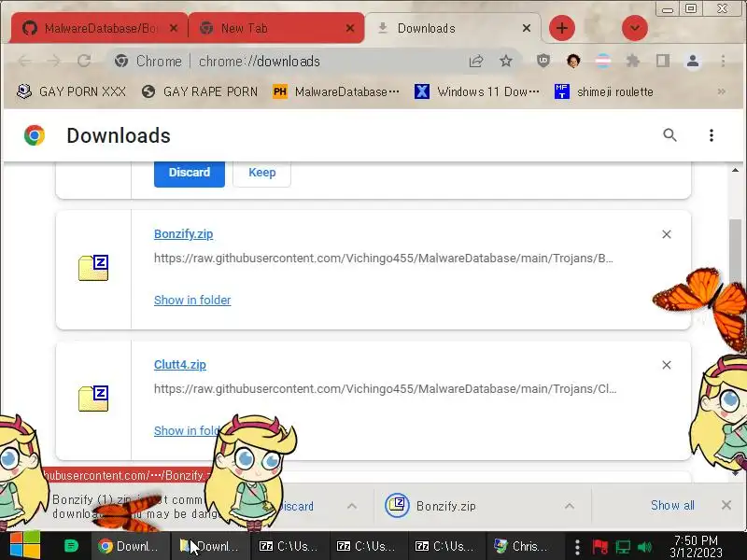Open volume speaker tray icon

click(644, 547)
